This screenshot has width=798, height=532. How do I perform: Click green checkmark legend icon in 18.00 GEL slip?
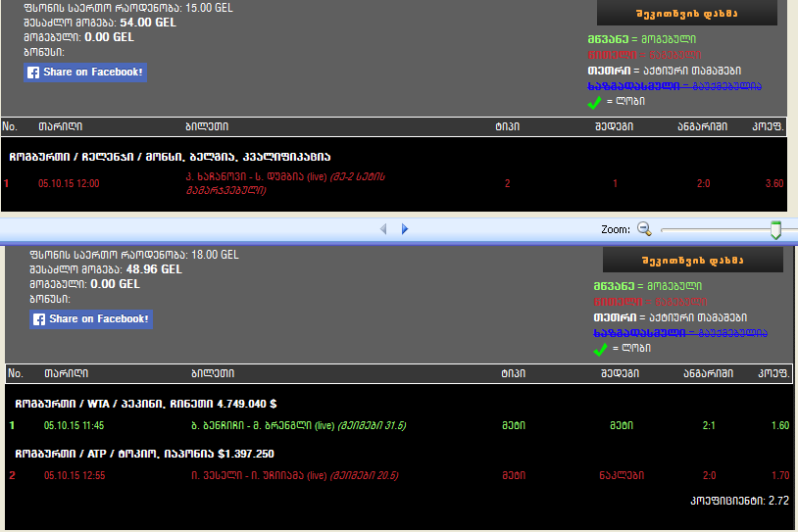pos(600,350)
